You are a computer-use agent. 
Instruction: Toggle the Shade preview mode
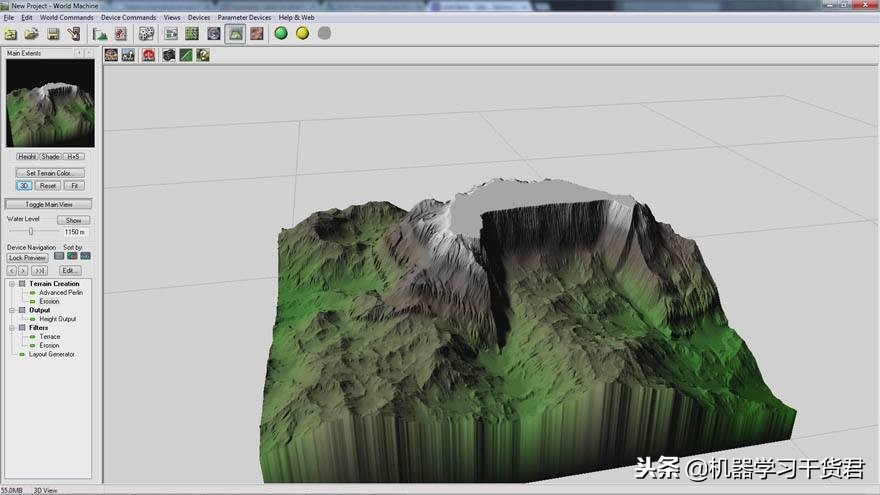[x=50, y=157]
